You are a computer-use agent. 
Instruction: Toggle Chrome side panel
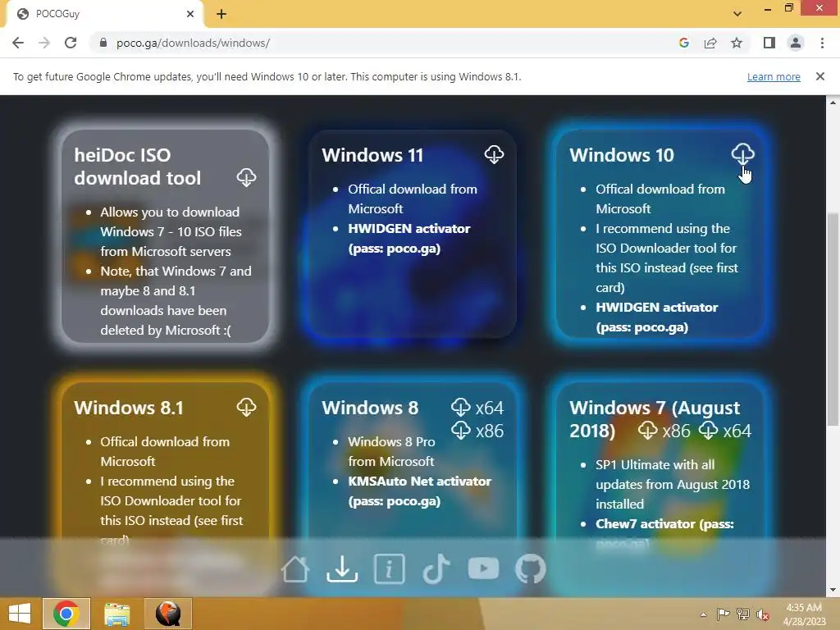click(769, 43)
